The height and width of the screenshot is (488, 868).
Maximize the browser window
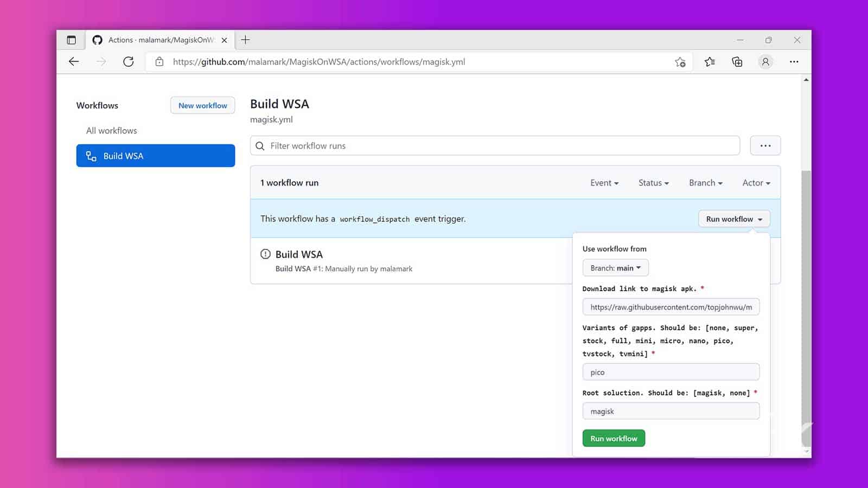tap(769, 40)
